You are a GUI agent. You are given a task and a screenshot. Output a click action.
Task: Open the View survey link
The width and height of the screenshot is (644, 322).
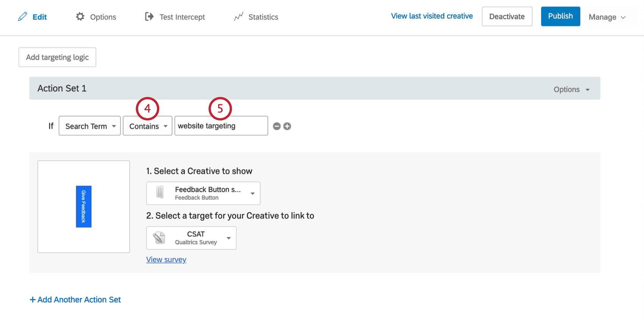(x=166, y=259)
